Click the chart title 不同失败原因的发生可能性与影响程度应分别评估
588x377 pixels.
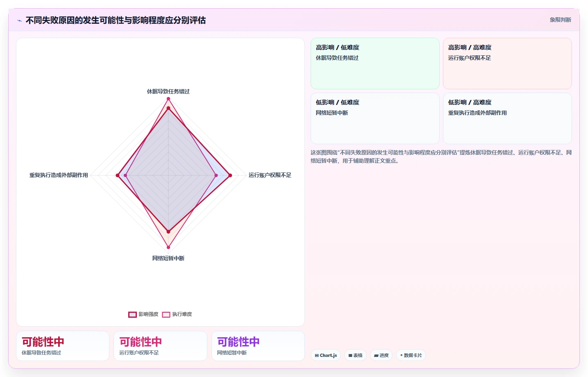point(116,20)
